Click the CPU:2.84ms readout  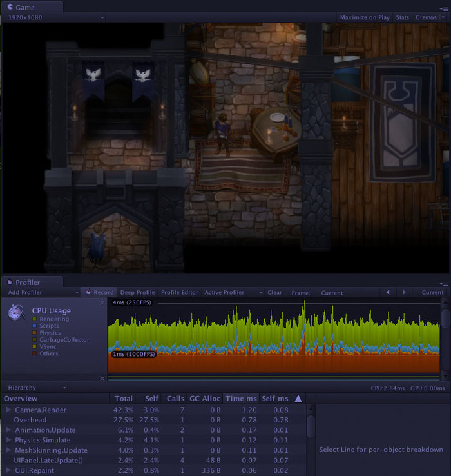(387, 388)
